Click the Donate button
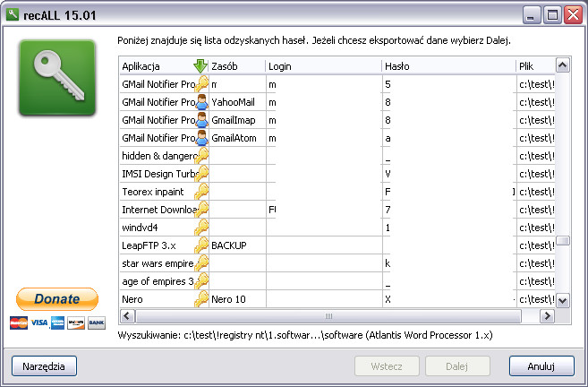This screenshot has height=387, width=588. click(57, 299)
